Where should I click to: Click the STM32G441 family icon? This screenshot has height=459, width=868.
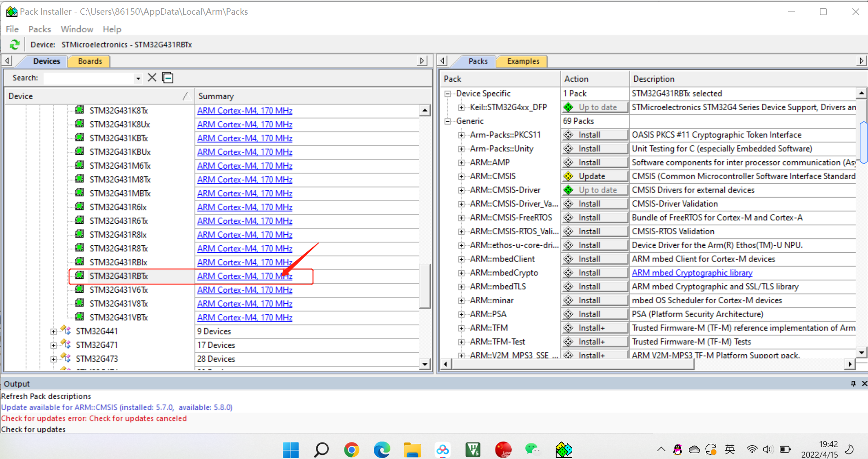tap(66, 330)
